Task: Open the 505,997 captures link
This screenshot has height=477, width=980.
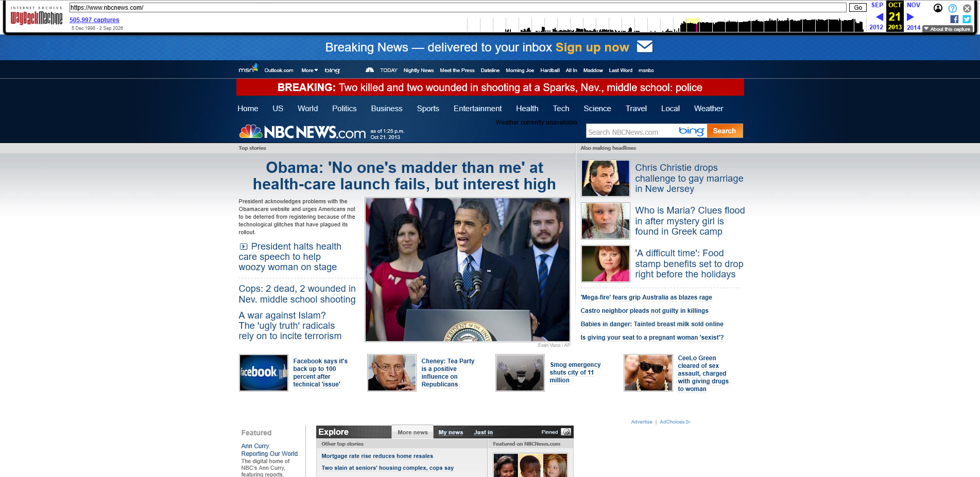Action: coord(94,20)
